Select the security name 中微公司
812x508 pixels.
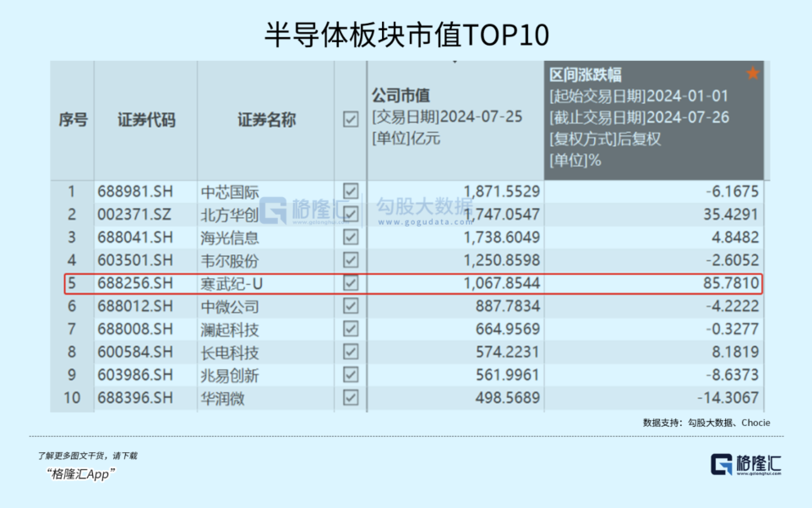[x=230, y=307]
